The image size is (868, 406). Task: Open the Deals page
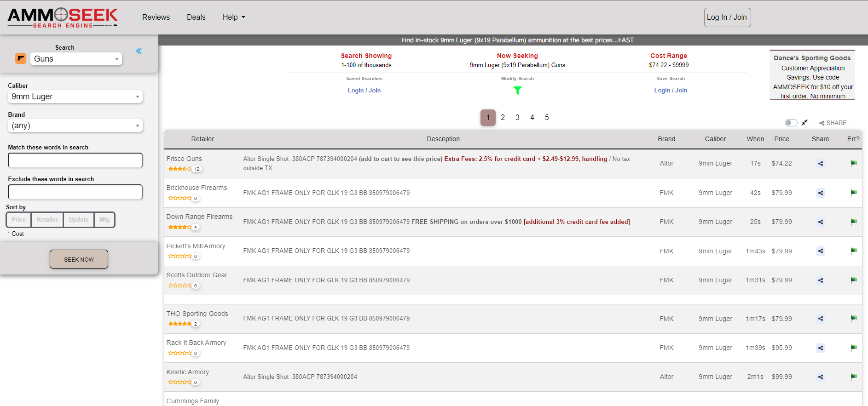point(196,17)
